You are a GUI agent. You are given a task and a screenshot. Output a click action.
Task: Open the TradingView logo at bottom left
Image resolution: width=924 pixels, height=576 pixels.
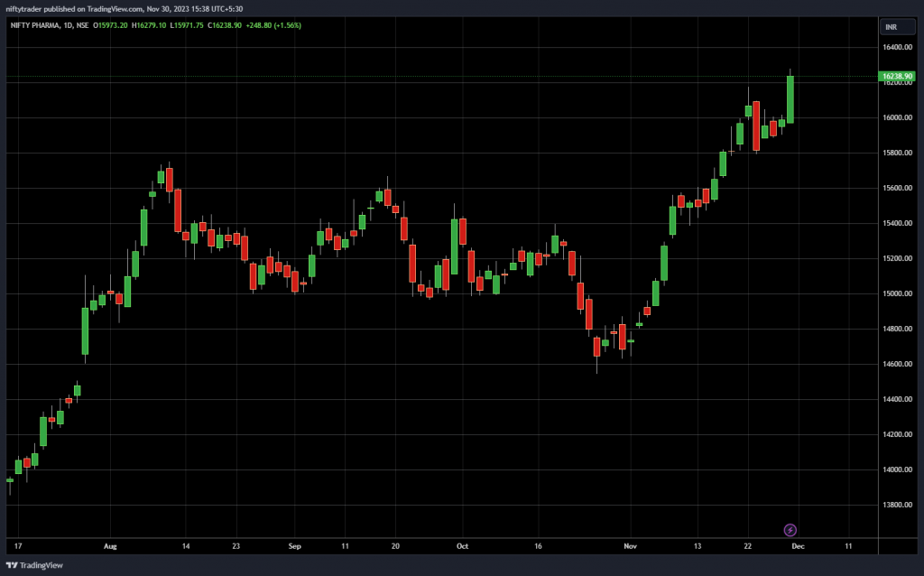click(x=34, y=565)
